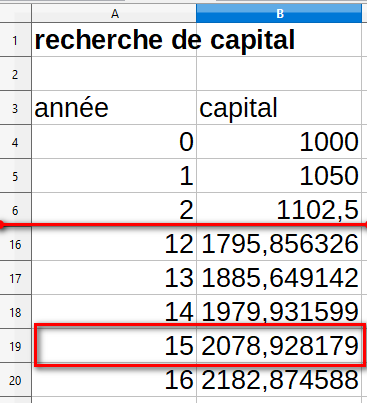This screenshot has width=367, height=403.
Task: Click the 'année' header cell
Action: pyautogui.click(x=114, y=108)
